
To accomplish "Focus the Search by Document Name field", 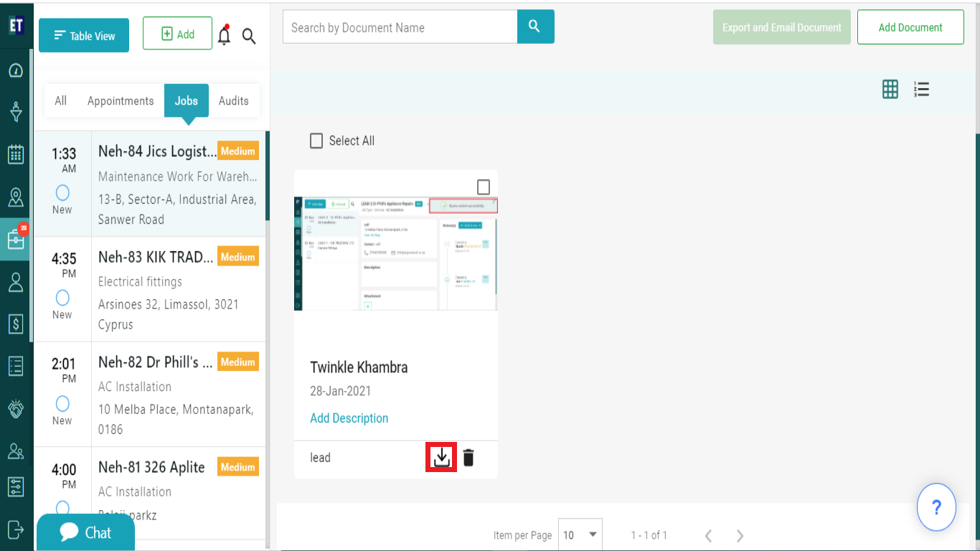I will point(400,27).
